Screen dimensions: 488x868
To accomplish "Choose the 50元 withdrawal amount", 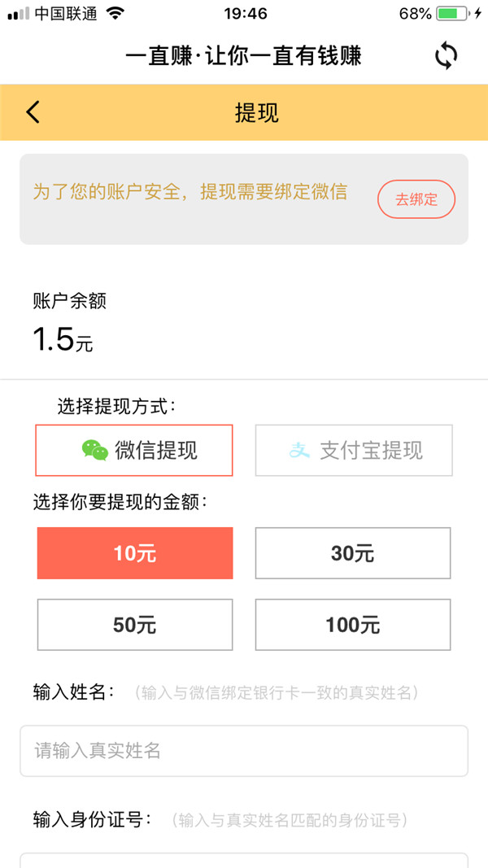I will point(135,625).
